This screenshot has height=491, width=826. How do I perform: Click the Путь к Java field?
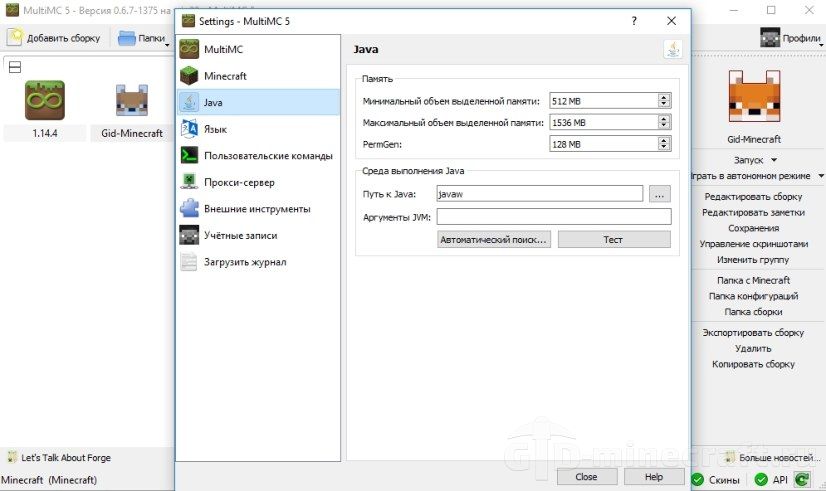click(x=539, y=194)
